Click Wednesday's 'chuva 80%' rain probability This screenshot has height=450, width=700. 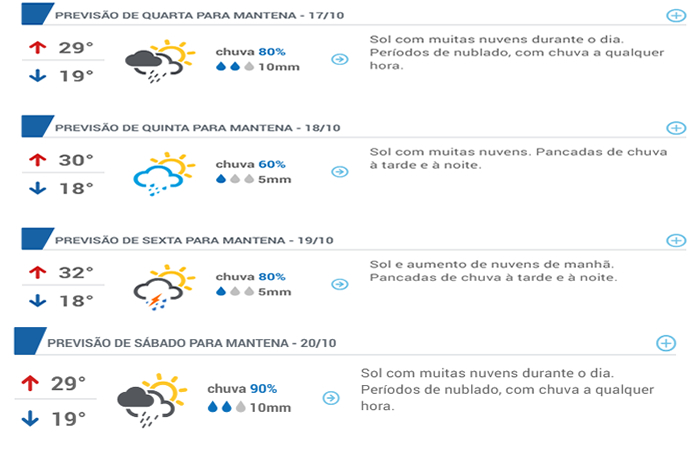click(x=250, y=52)
